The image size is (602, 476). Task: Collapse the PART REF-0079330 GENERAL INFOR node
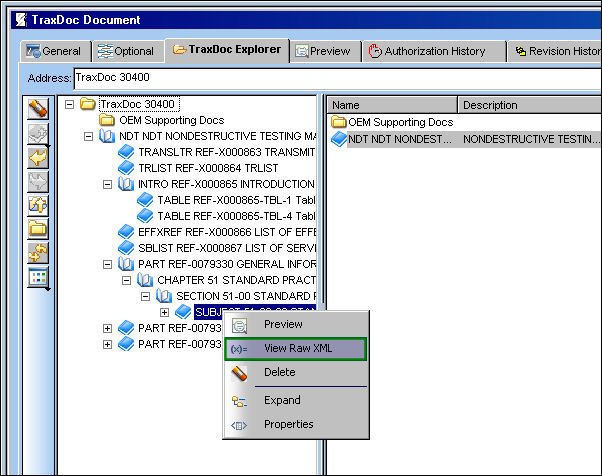coord(108,264)
